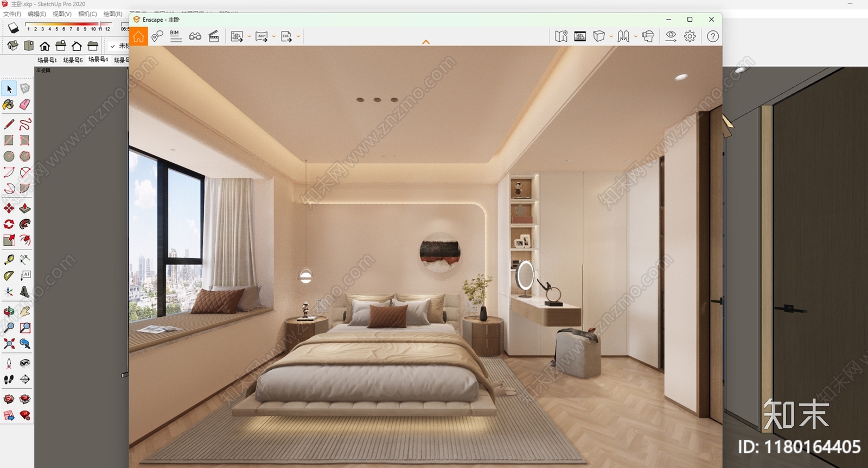Expand the screenshot export dropdown arrow

pos(249,37)
